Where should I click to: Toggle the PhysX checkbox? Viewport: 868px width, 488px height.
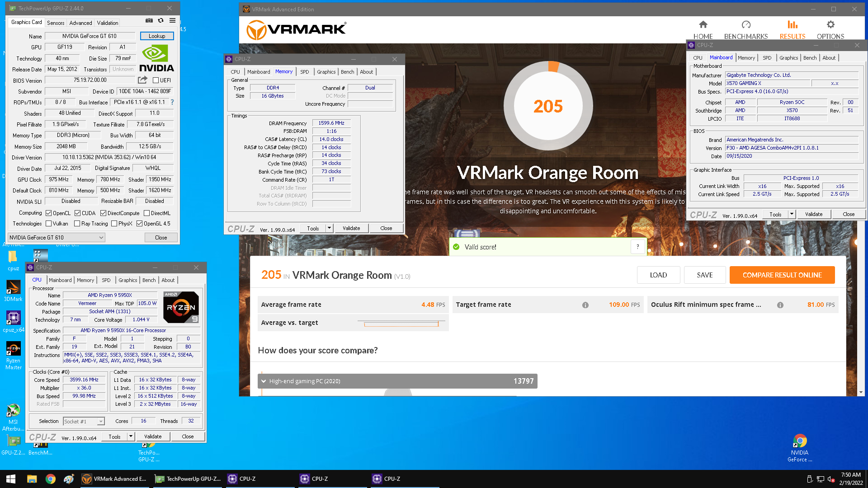(114, 224)
